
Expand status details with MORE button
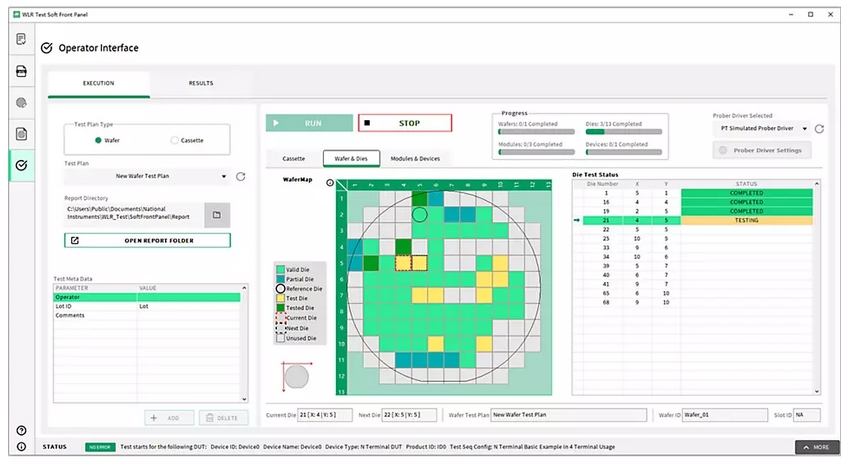(816, 446)
